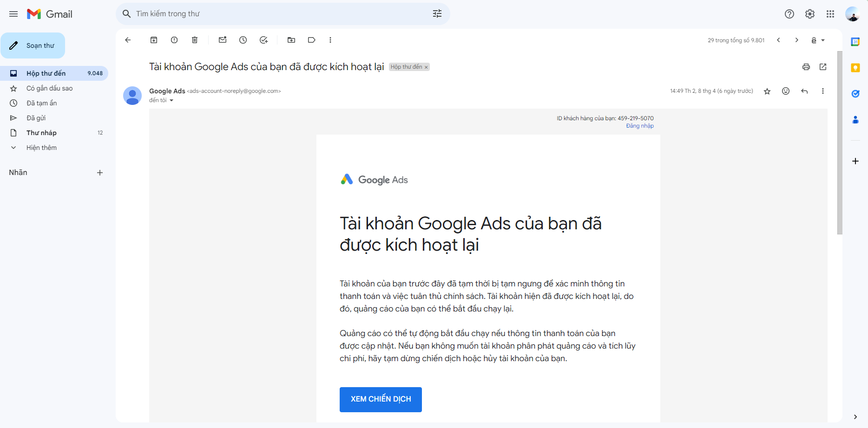The image size is (868, 428).
Task: Archive this email
Action: pyautogui.click(x=154, y=40)
